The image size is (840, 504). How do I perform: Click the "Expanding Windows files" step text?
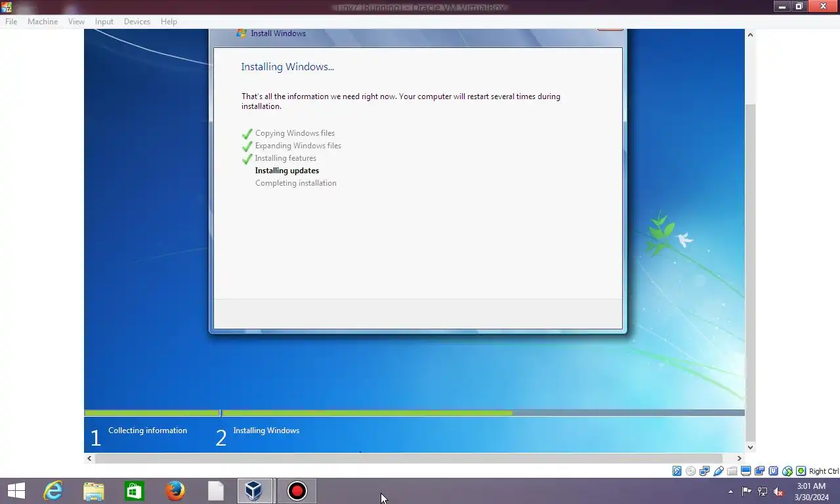298,146
